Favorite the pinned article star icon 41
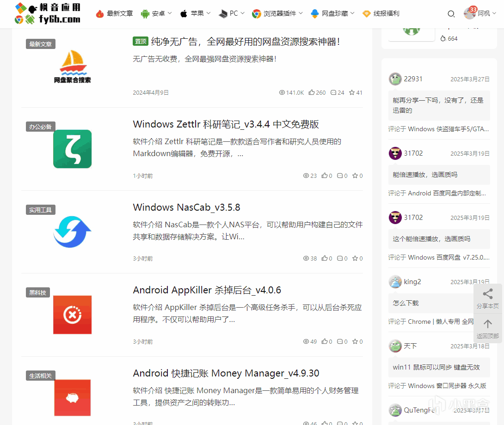This screenshot has height=425, width=504. pos(356,92)
